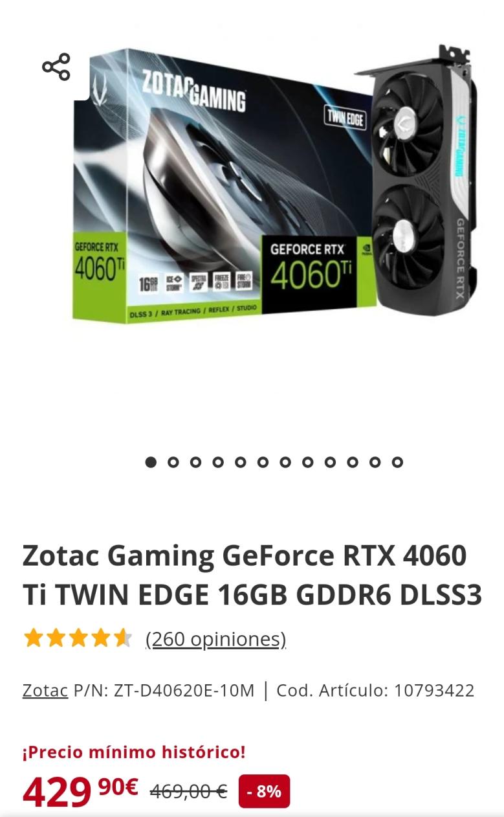Screen dimensions: 504x817
Task: Click the 429,90€ price
Action: (80, 791)
